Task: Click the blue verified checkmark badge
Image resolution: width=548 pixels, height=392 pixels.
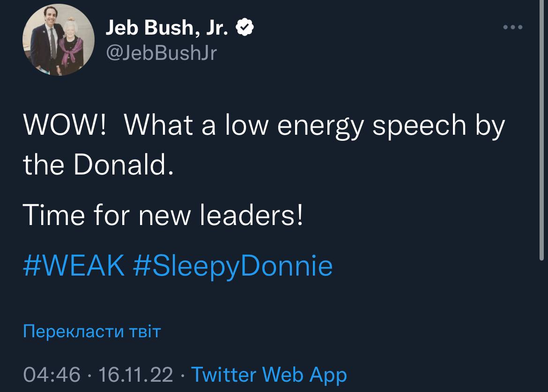Action: (x=245, y=29)
